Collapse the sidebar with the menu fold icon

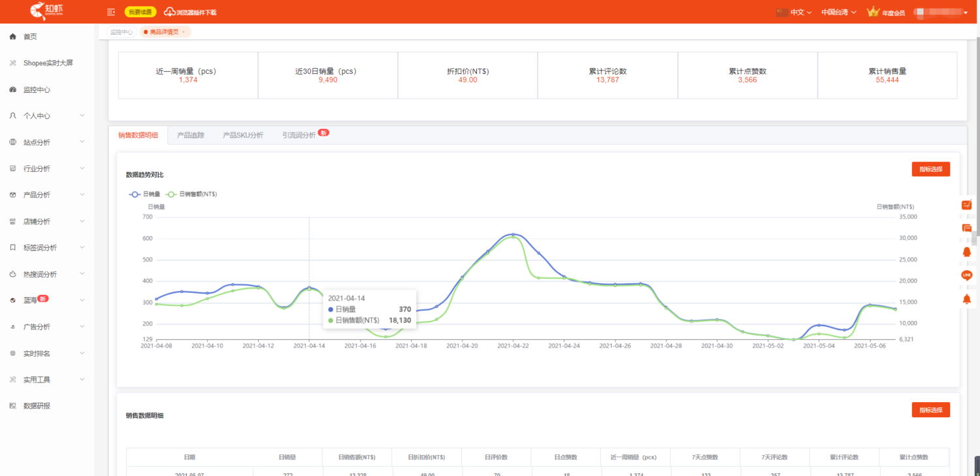[111, 12]
